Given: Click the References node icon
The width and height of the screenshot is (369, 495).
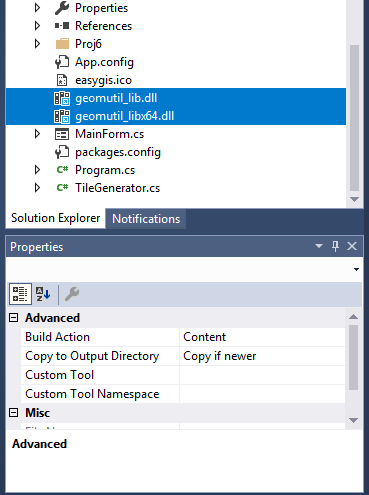Looking at the screenshot, I should point(62,26).
